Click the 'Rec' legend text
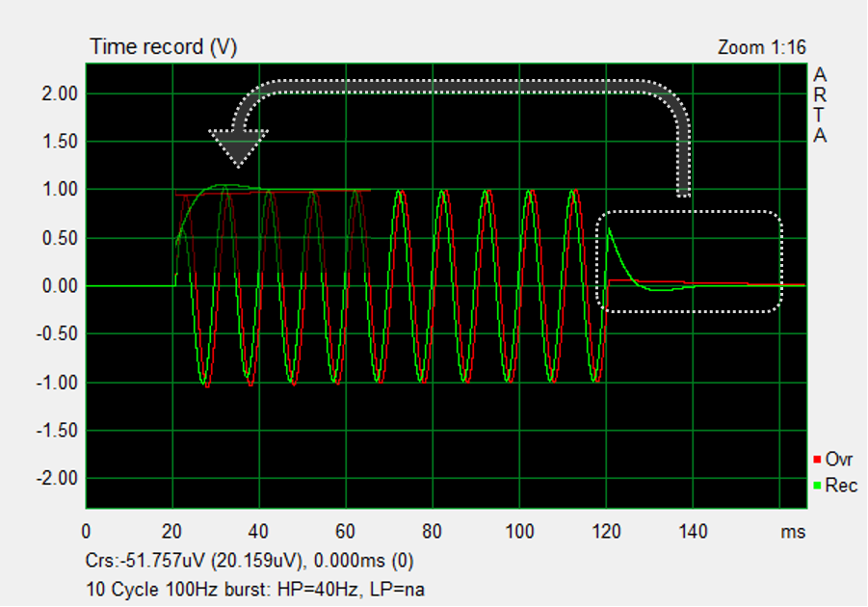 point(841,486)
